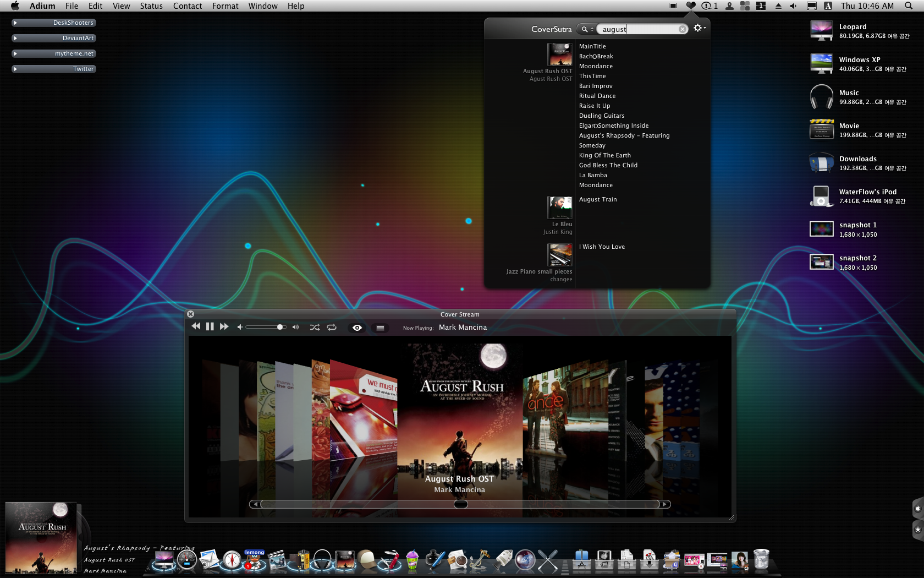Viewport: 924px width, 578px height.
Task: Click the cover flow scrollbar thumb
Action: click(461, 504)
